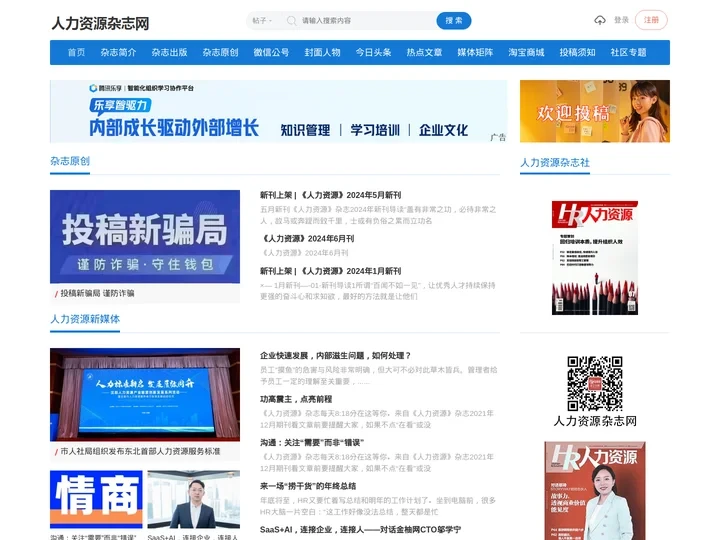Open the 人力资源杂志社 section heading

[x=555, y=163]
